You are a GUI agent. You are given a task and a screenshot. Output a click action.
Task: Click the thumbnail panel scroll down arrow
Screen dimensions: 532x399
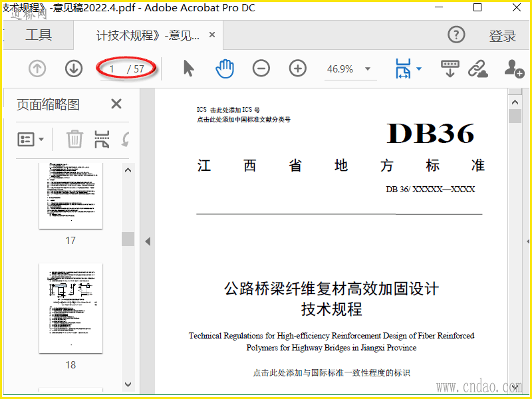[x=128, y=384]
